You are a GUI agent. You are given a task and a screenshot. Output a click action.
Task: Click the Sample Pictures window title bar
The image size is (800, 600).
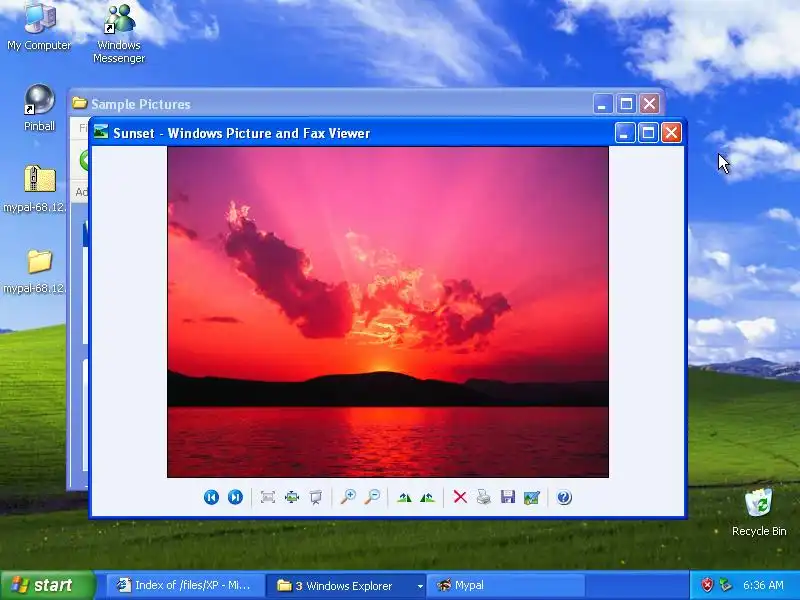(x=365, y=103)
